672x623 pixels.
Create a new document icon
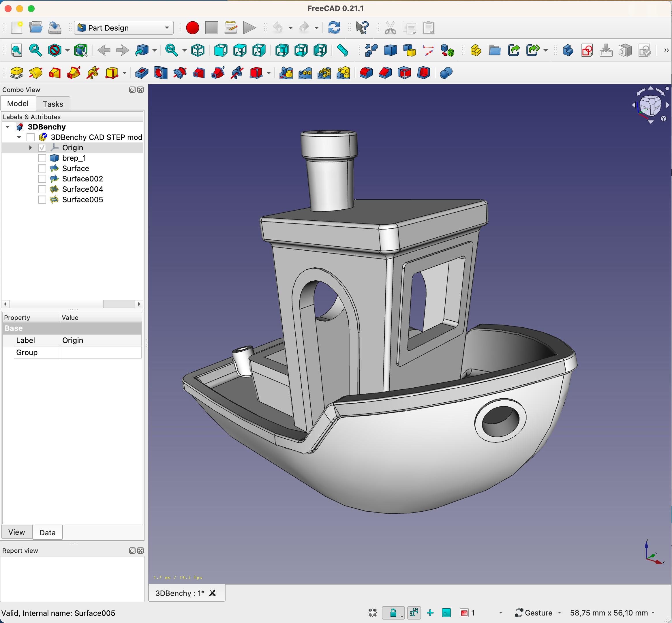click(x=16, y=28)
